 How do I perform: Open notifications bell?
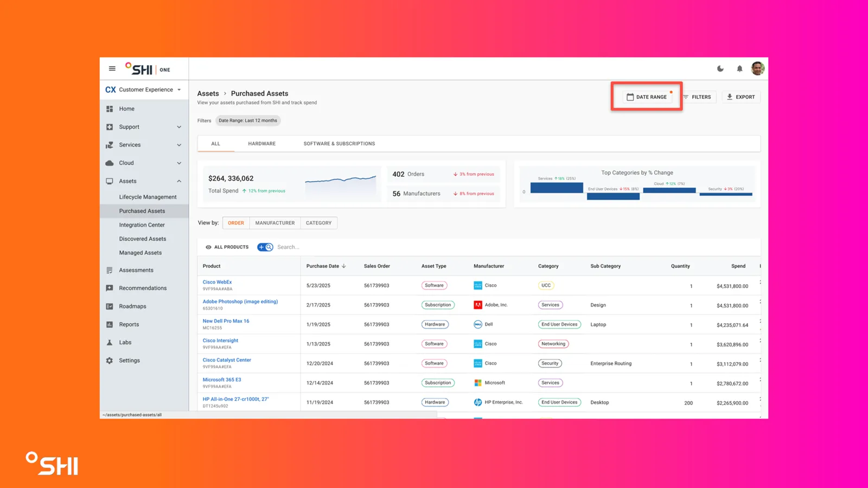[739, 69]
